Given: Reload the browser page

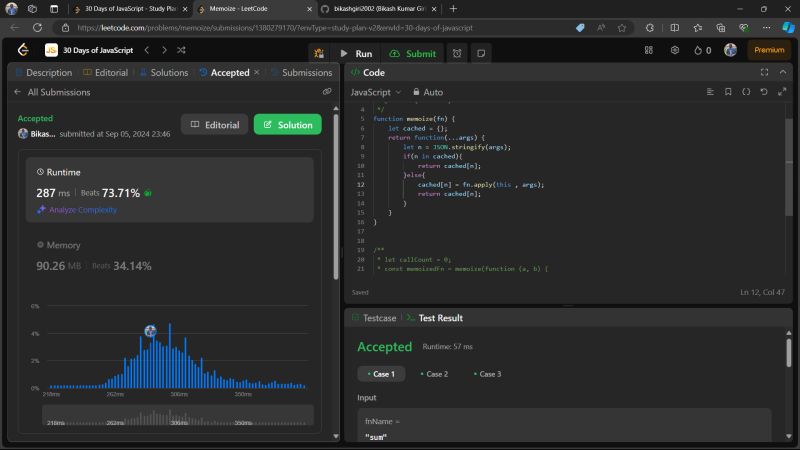Looking at the screenshot, I should point(37,28).
